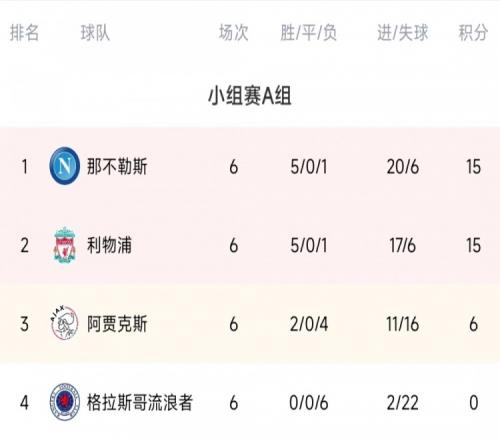
Task: Open the 格拉斯哥流浪者 team name link
Action: 140,403
